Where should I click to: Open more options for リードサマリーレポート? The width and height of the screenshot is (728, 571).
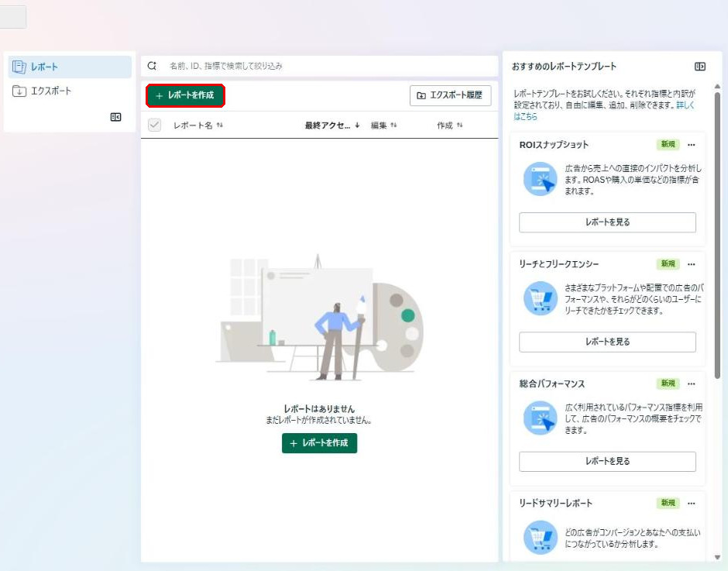[692, 503]
